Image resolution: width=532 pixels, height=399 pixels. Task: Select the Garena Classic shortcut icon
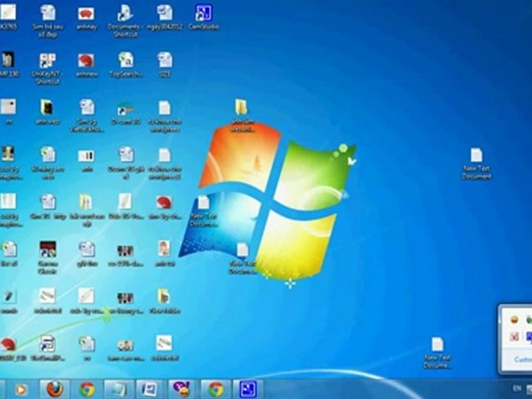(48, 257)
